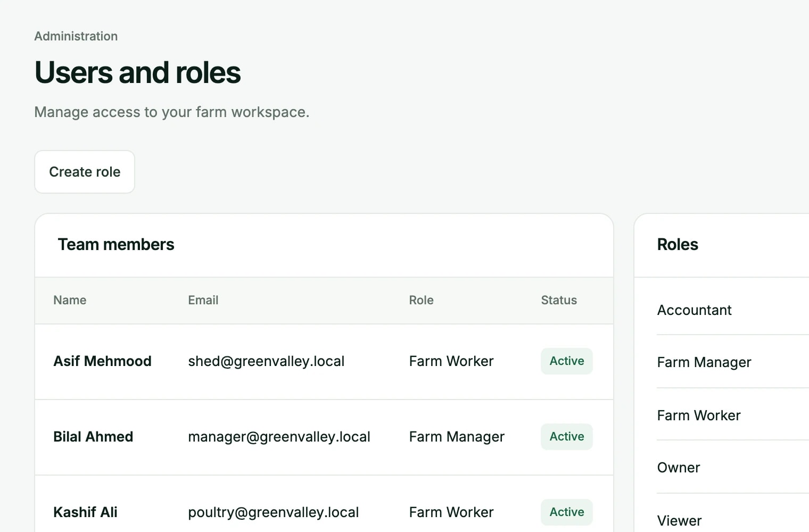Select team member Kashif Ali
Viewport: 809px width, 532px height.
(85, 512)
